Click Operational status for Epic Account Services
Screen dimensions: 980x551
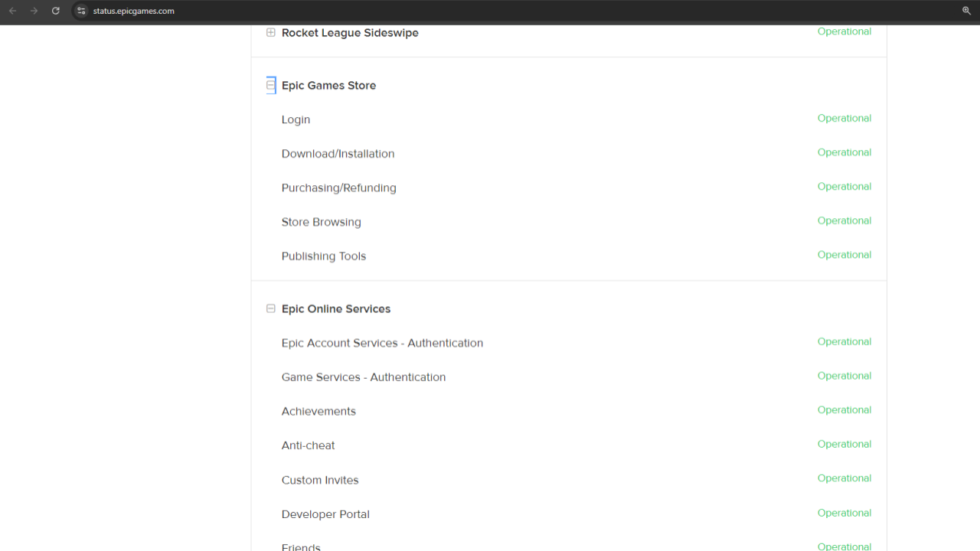[844, 341]
